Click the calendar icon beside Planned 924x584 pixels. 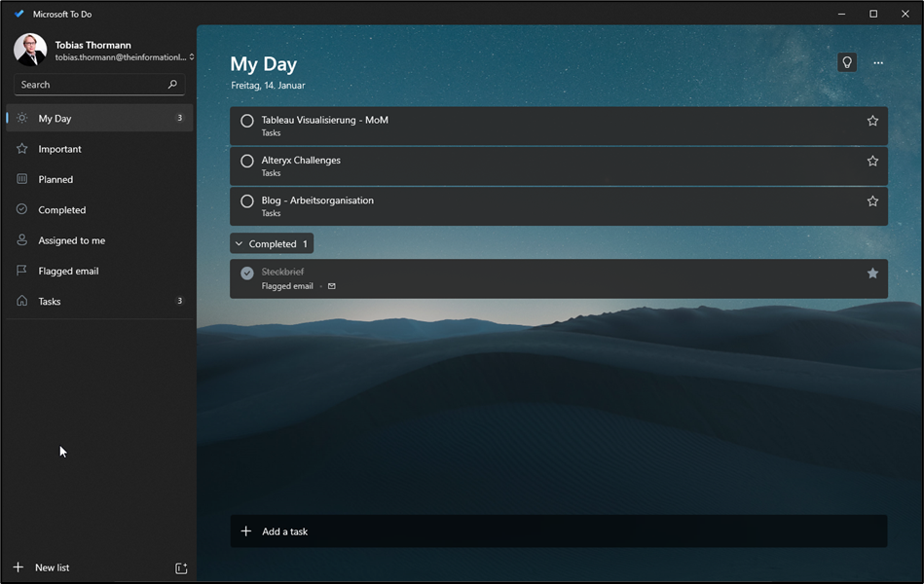tap(21, 178)
